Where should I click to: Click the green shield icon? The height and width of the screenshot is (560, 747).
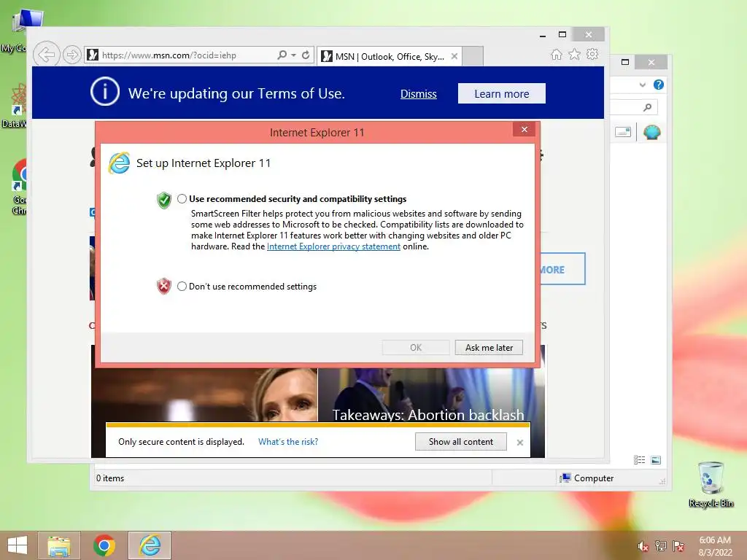(164, 200)
